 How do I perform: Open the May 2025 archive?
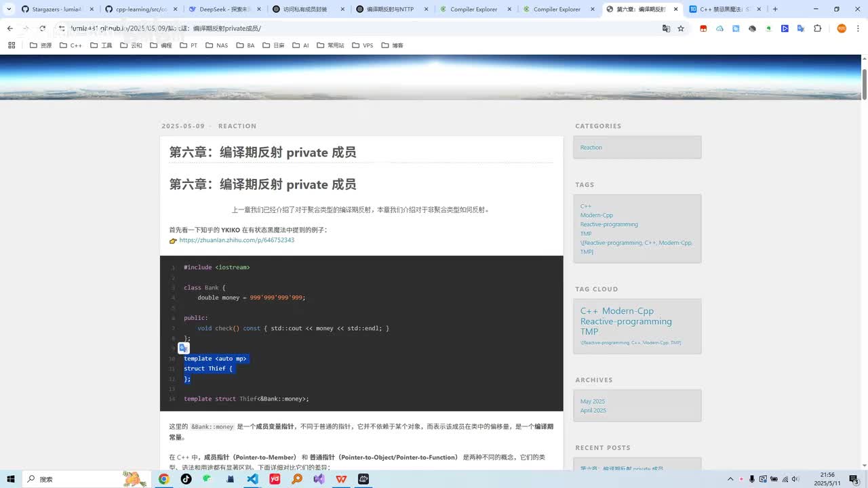tap(593, 401)
